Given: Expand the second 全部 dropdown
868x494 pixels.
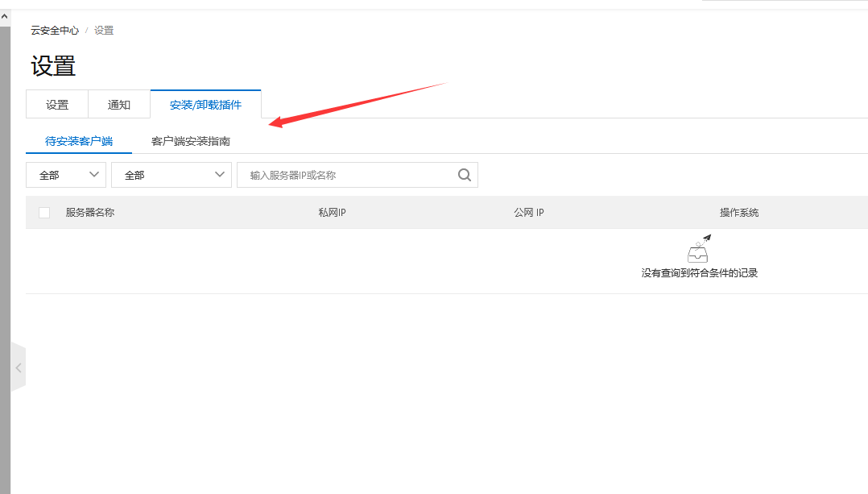Looking at the screenshot, I should [x=172, y=175].
